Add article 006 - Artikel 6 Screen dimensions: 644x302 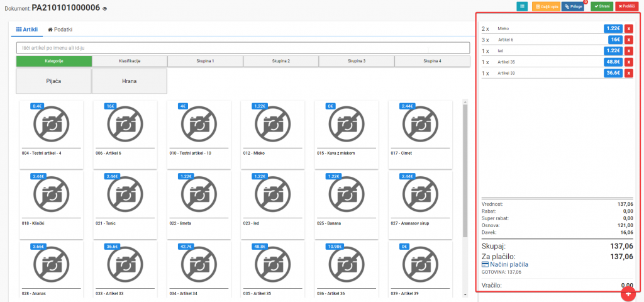(125, 135)
